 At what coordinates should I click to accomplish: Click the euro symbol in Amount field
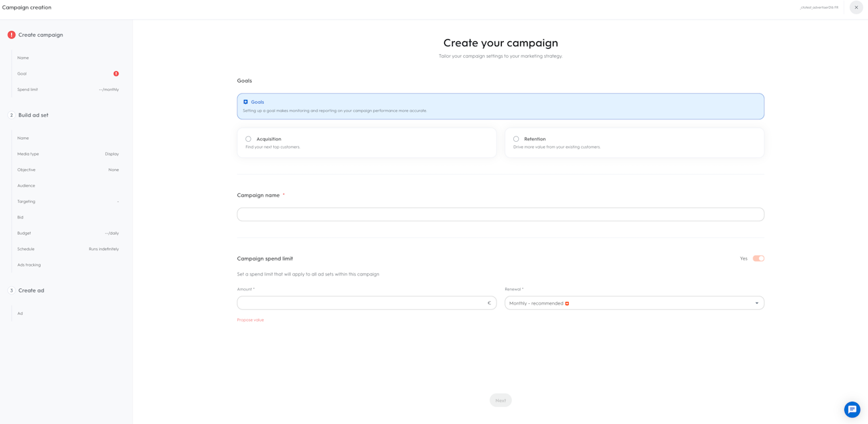489,303
